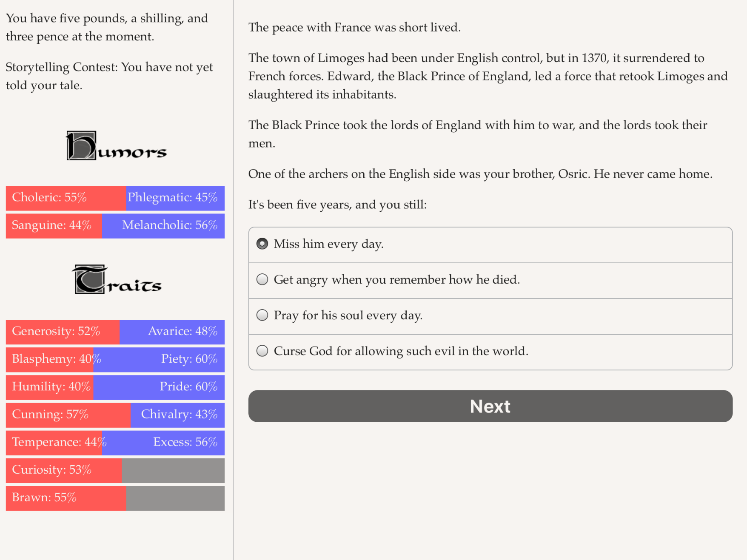Click the Phlegmatic 45% bar segment
747x560 pixels.
[175, 198]
